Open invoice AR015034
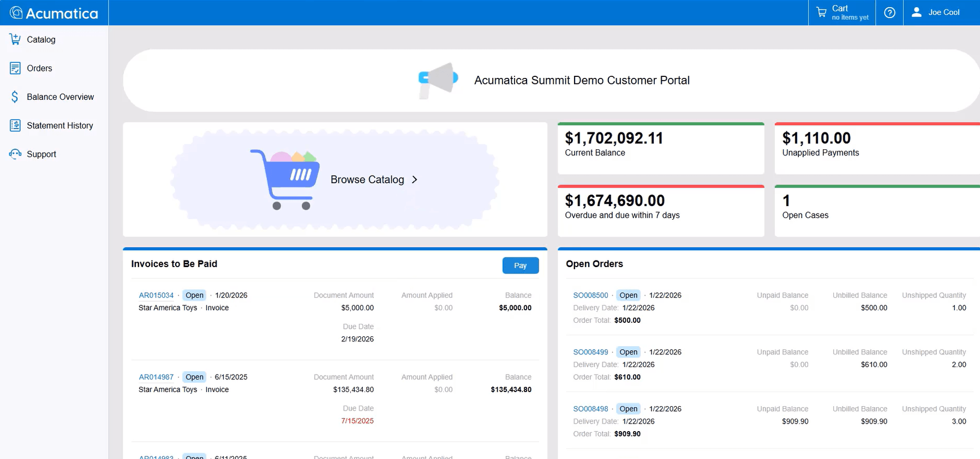 click(156, 295)
